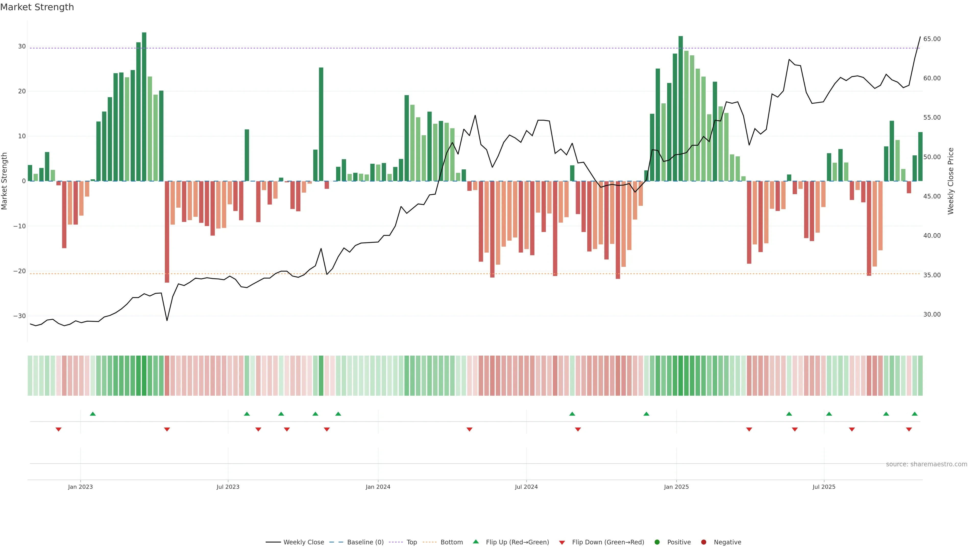The image size is (980, 551).
Task: Click first green flip-up marker after Jan 2023
Action: [x=92, y=414]
